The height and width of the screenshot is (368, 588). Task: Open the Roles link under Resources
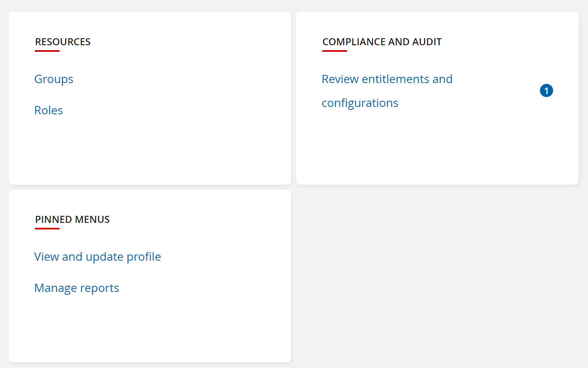[48, 110]
